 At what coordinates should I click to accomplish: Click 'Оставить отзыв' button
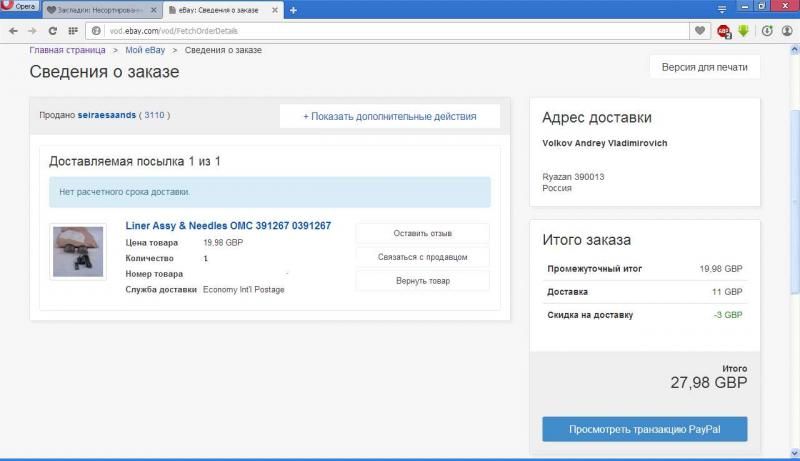[422, 233]
